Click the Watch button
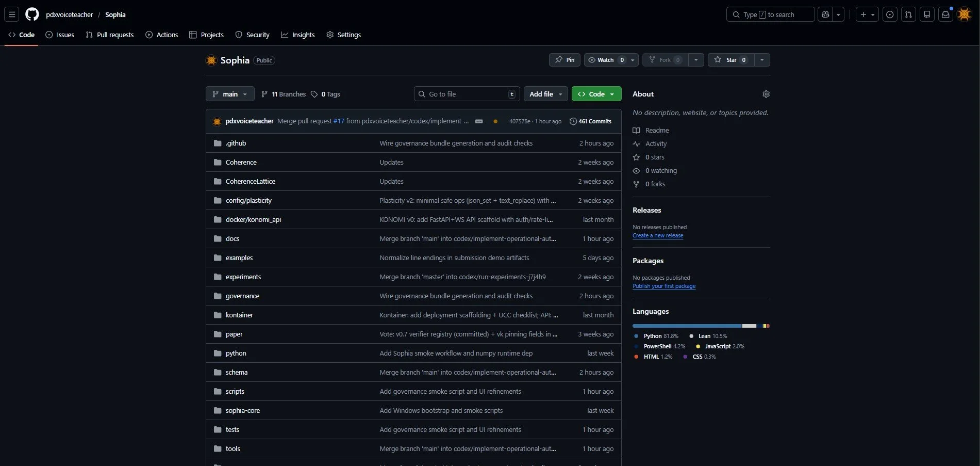This screenshot has width=980, height=466. point(606,60)
